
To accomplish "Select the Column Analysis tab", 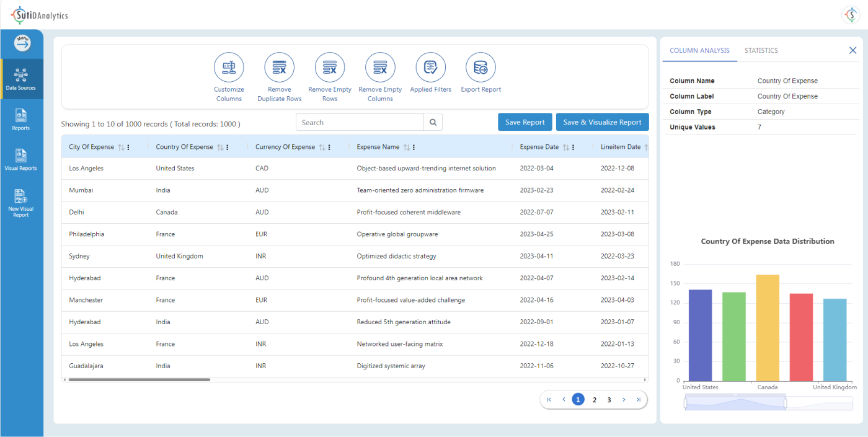I will [699, 51].
